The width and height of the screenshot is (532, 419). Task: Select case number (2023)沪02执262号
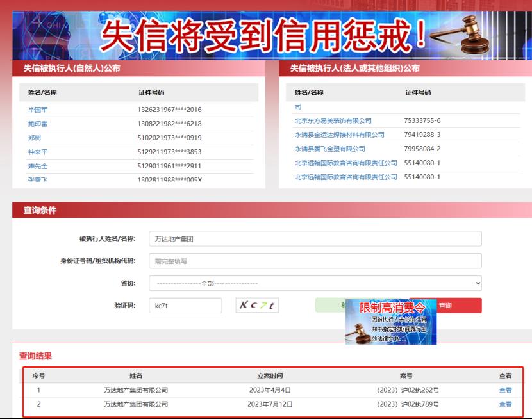pos(408,390)
